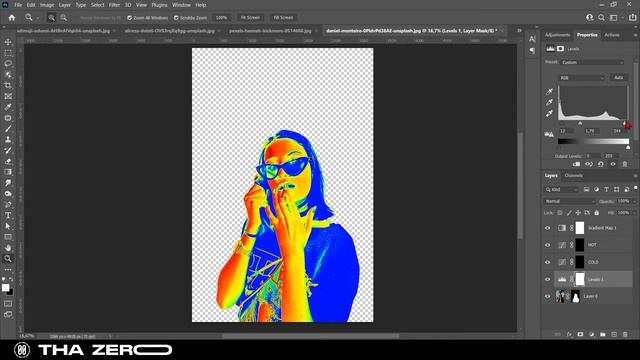
Task: Select the Move tool
Action: (x=8, y=42)
